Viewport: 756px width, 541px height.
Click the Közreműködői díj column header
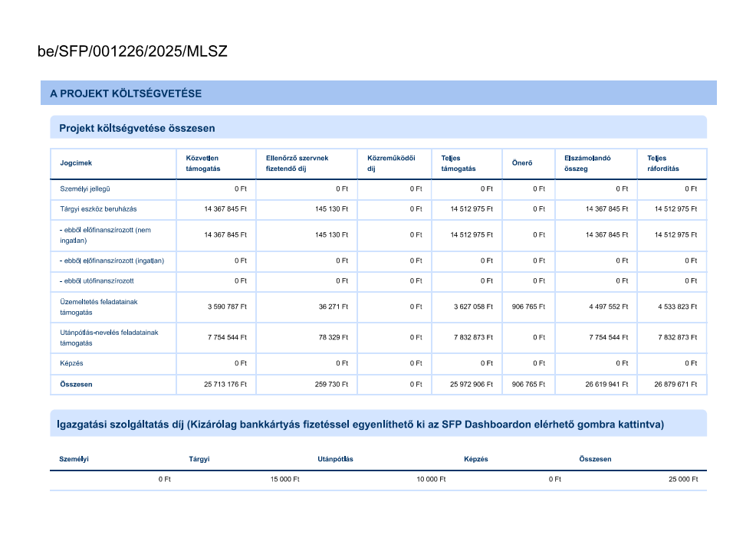point(391,163)
